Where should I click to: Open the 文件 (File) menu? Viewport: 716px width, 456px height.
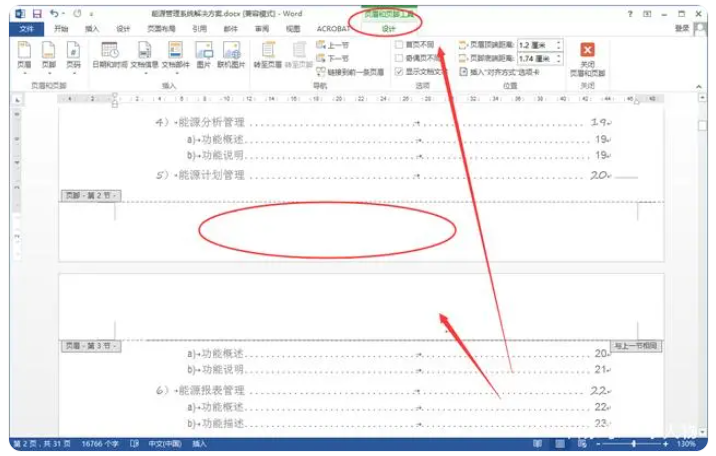point(26,29)
